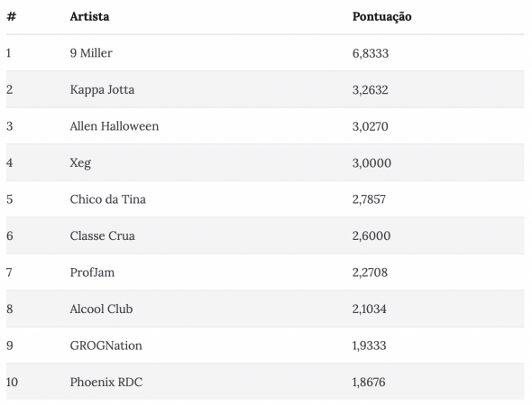Screen dimensions: 532x406
Task: Select the ProfJam artist entry
Action: coord(92,272)
